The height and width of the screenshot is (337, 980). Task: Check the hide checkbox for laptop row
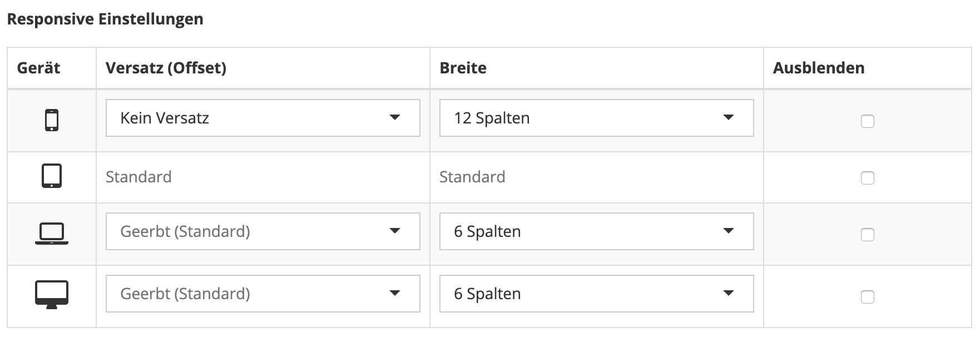[x=867, y=235]
